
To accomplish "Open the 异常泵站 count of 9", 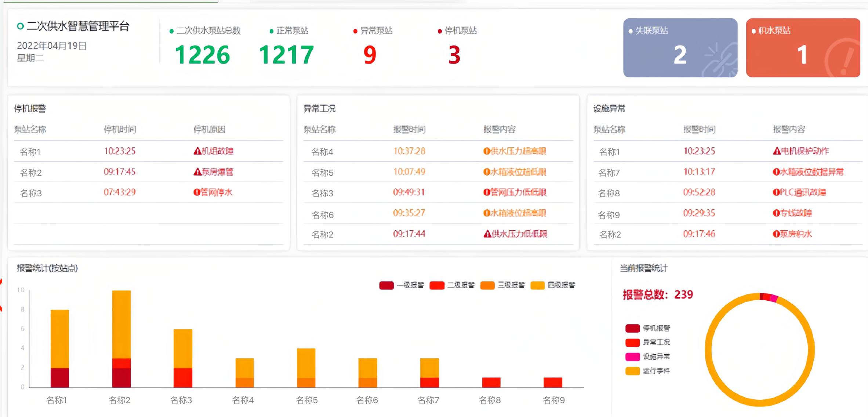I will coord(370,55).
